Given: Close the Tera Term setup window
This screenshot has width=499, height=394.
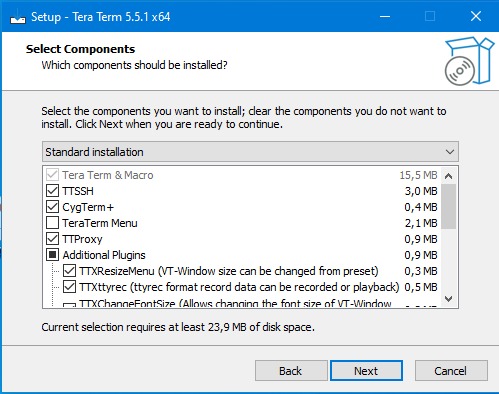Looking at the screenshot, I should (x=476, y=16).
